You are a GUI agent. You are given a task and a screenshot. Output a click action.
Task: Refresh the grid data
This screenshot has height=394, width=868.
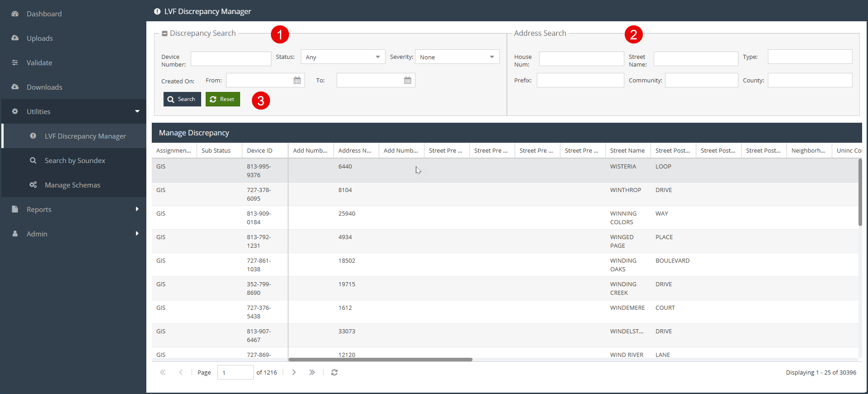tap(334, 372)
